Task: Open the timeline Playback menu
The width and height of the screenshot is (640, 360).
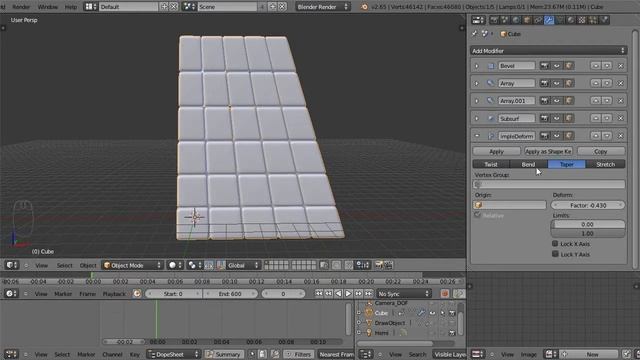Action: (x=114, y=293)
